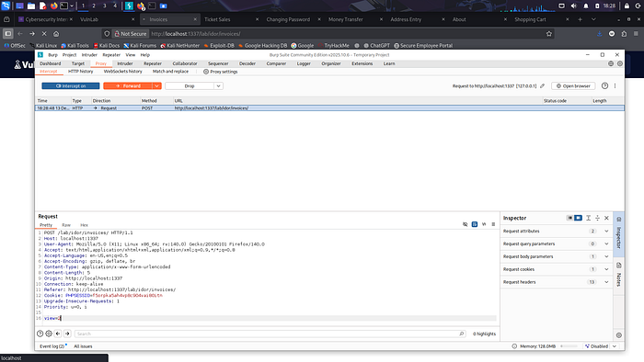This screenshot has height=362, width=644.
Task: Open Burp settings gear at top right
Action: pyautogui.click(x=620, y=63)
